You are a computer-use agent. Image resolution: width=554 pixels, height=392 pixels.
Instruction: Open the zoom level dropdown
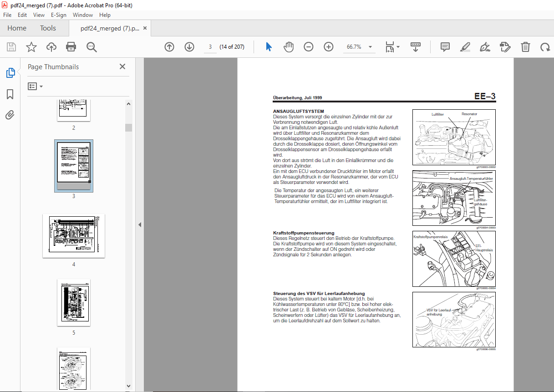(x=370, y=47)
